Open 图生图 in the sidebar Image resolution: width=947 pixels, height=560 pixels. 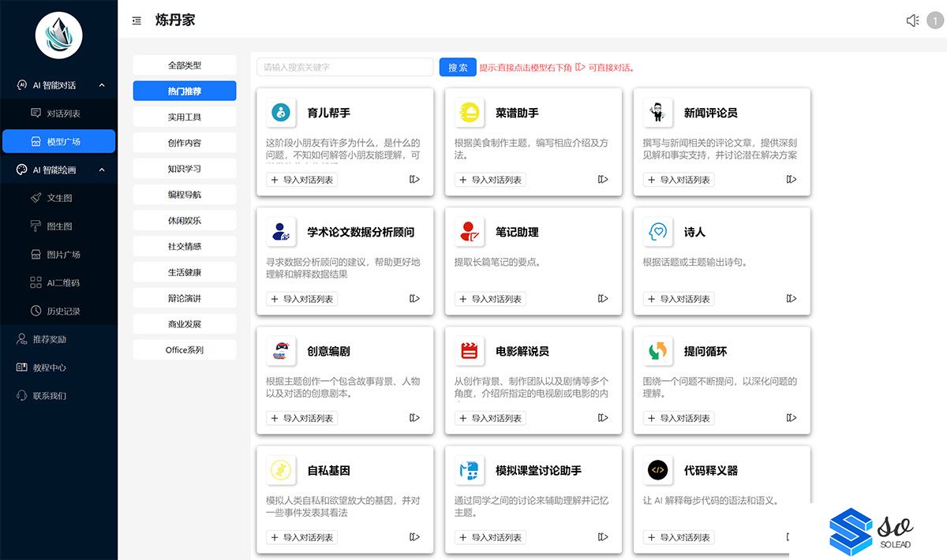[58, 226]
